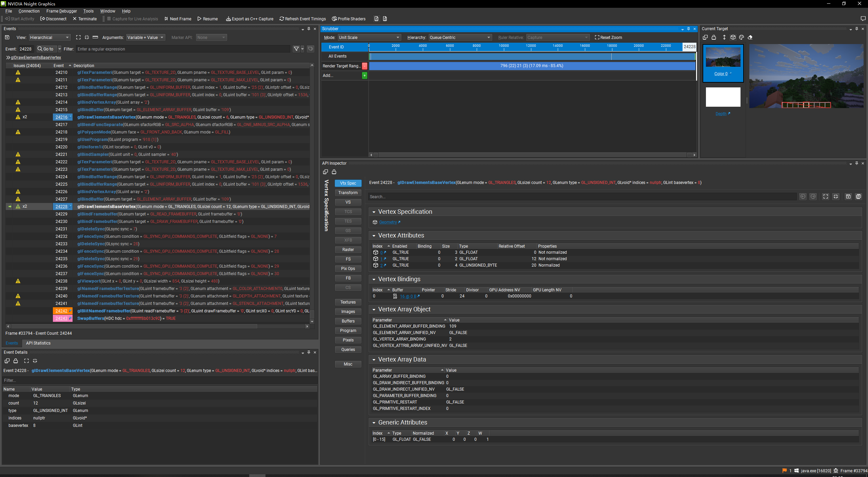The width and height of the screenshot is (868, 477).
Task: Click the Next Frame toolbar button
Action: point(178,19)
